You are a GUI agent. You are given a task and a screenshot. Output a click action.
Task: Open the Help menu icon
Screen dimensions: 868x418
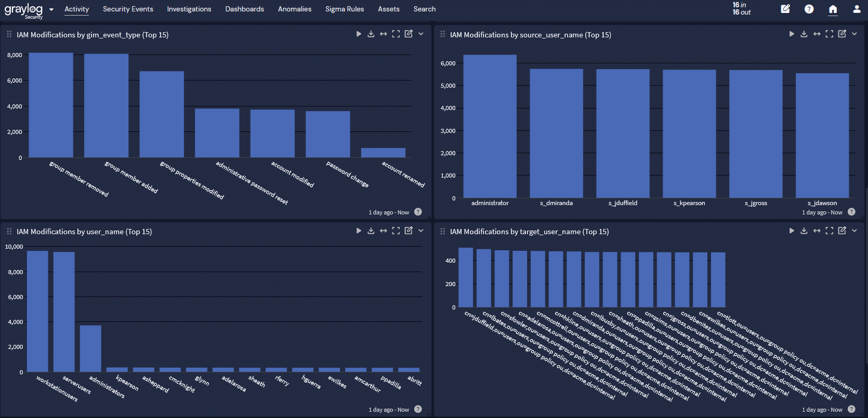(809, 9)
